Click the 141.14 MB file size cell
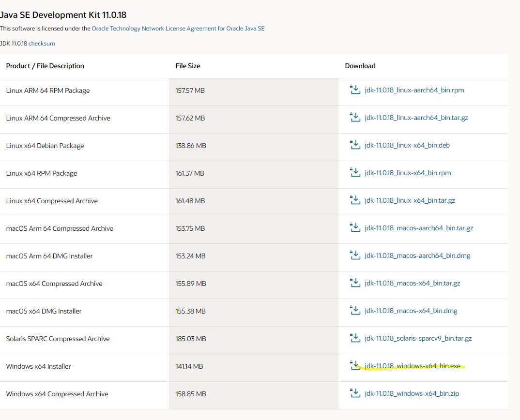This screenshot has width=520, height=420. pos(189,366)
